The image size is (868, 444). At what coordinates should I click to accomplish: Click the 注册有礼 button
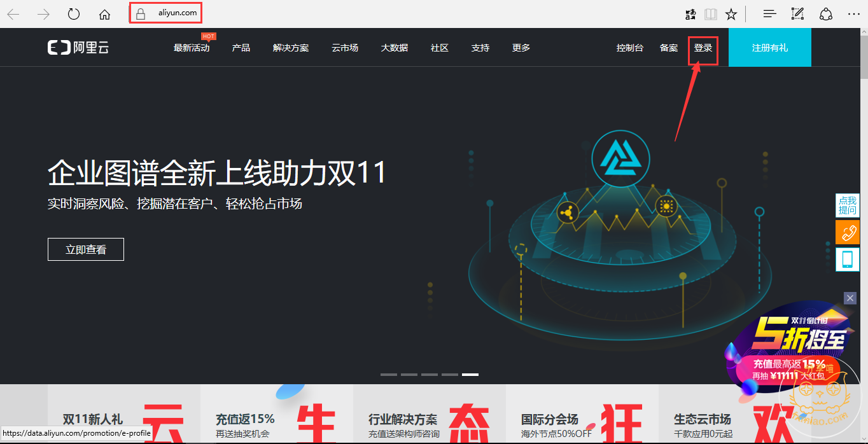tap(770, 47)
